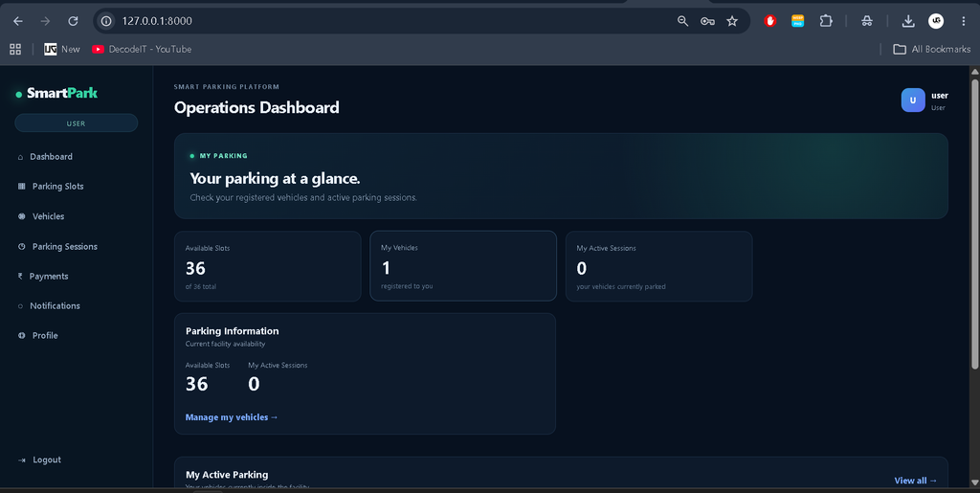Click the blue U user avatar

point(912,100)
